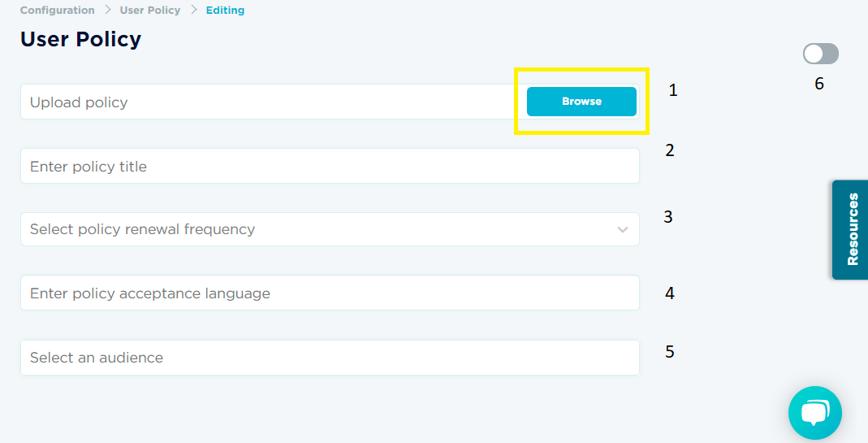The image size is (868, 443).
Task: Click the Browse button
Action: (x=581, y=102)
